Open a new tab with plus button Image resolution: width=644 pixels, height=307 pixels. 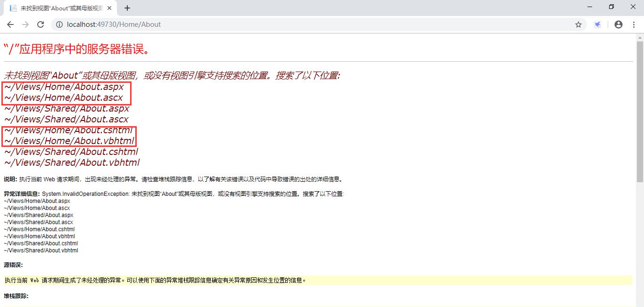tap(127, 8)
